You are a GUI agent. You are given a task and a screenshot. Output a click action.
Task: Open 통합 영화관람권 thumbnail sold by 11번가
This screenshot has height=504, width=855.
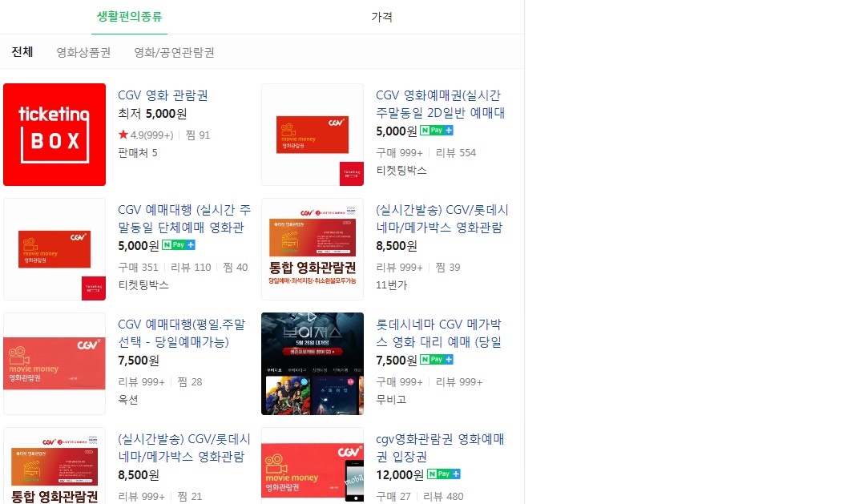(x=313, y=249)
